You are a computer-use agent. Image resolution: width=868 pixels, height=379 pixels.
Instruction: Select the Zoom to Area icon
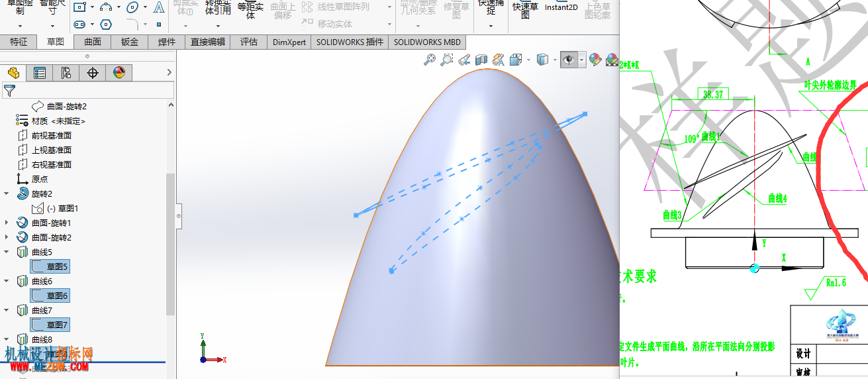(447, 60)
